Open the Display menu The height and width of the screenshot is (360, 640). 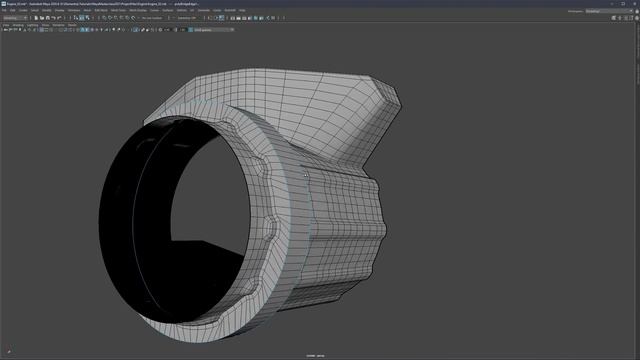[x=60, y=10]
